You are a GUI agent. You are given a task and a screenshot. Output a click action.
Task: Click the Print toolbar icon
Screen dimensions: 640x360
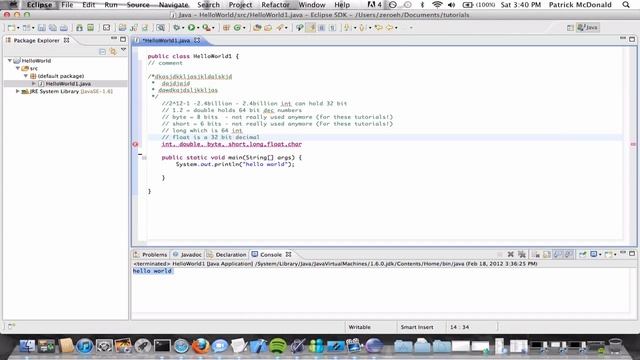[x=64, y=28]
